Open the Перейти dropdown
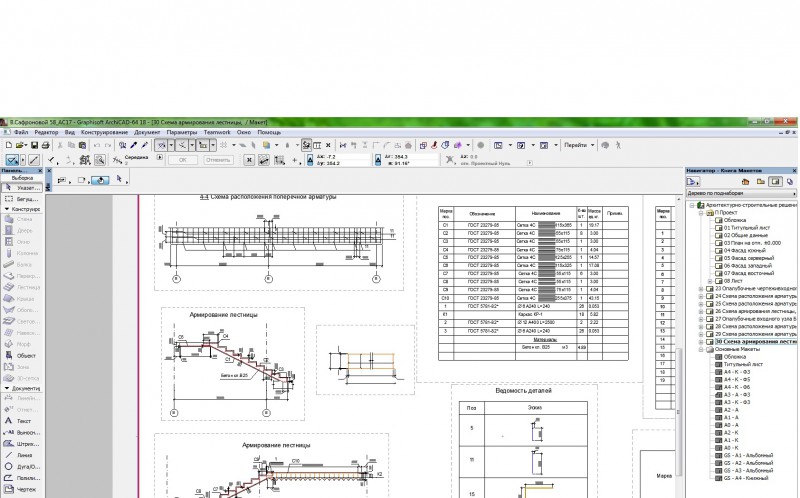Viewport: 800px width, 498px height. [579, 145]
